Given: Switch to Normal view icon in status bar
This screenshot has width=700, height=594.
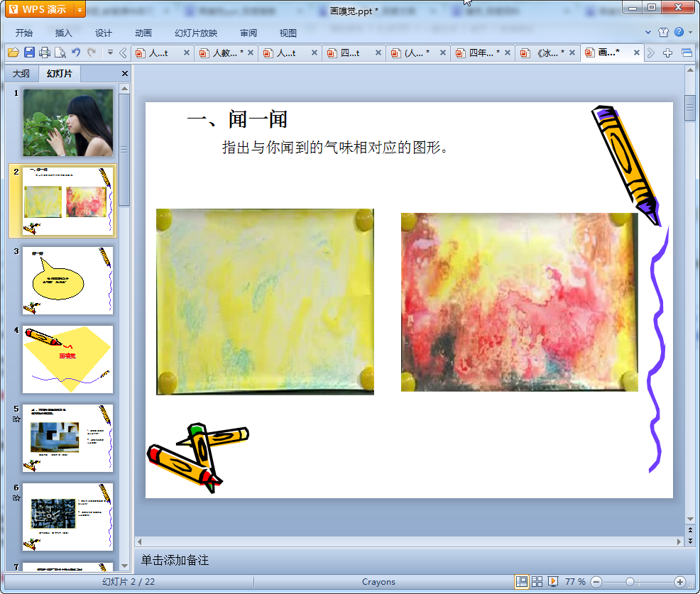Looking at the screenshot, I should tap(521, 581).
